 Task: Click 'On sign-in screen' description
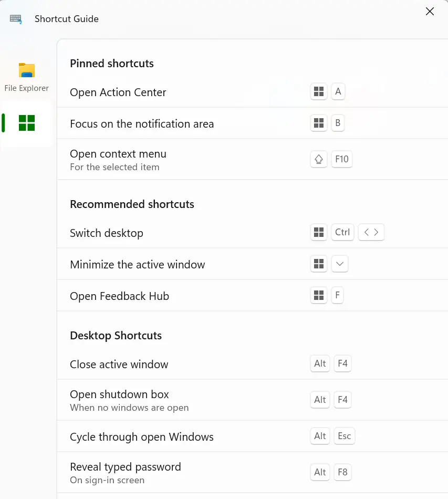(107, 480)
